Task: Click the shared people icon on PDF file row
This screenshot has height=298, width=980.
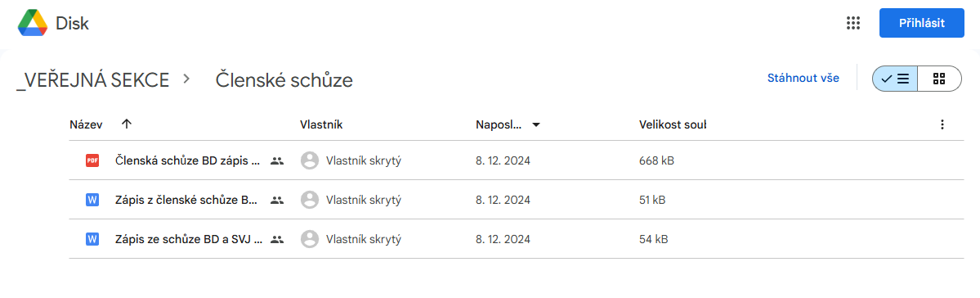Action: point(277,161)
